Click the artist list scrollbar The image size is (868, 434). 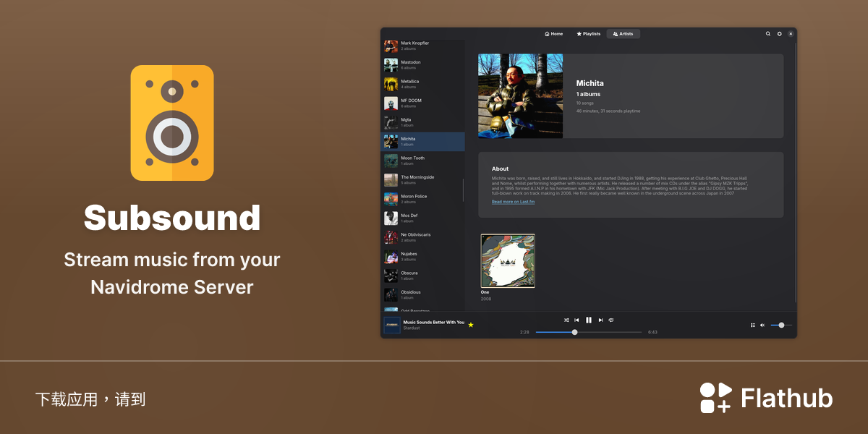pos(463,190)
